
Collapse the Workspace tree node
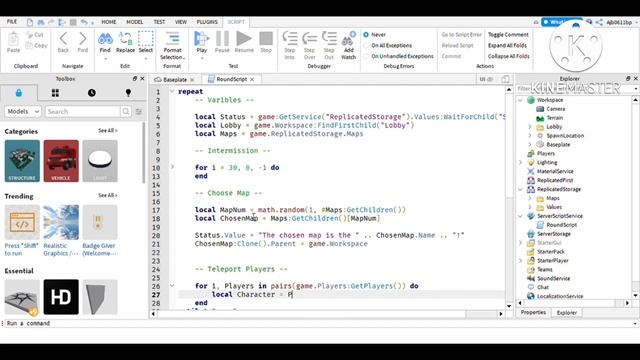coord(520,100)
